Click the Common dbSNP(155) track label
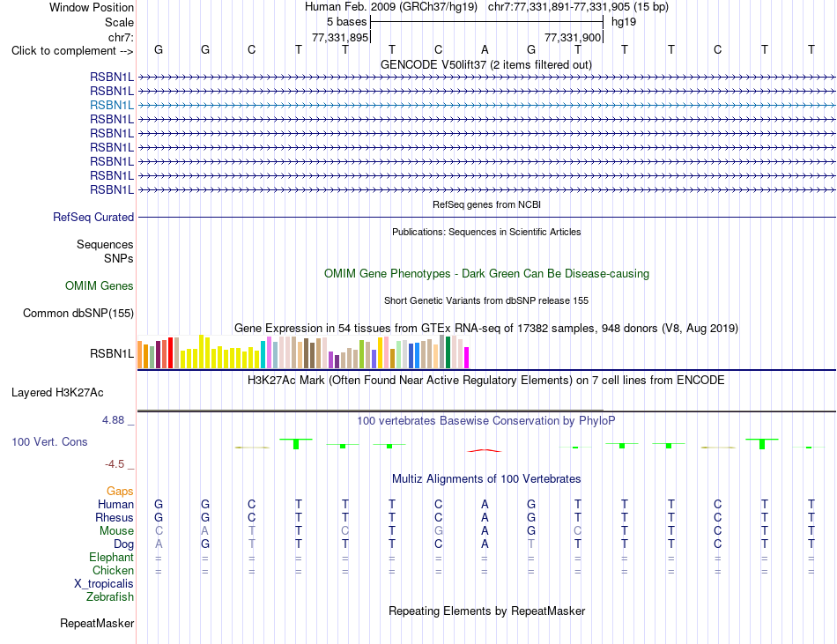The width and height of the screenshot is (837, 644). pos(78,314)
